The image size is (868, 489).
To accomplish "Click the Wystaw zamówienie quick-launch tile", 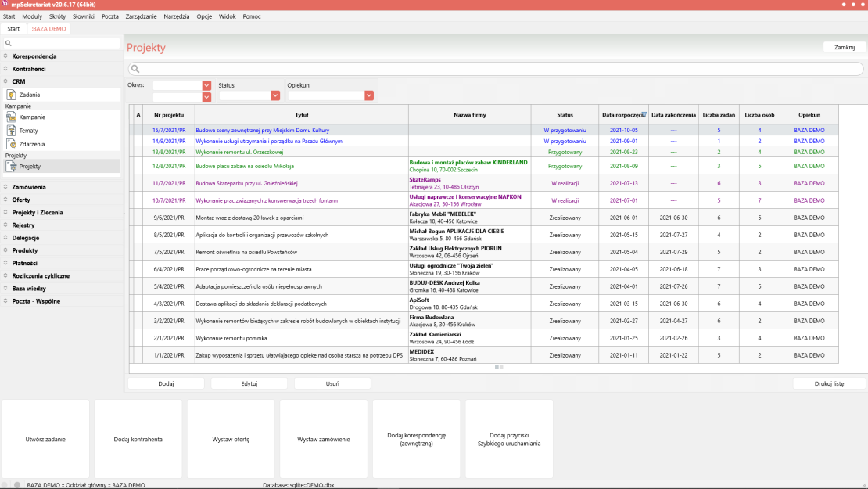I will click(x=324, y=439).
